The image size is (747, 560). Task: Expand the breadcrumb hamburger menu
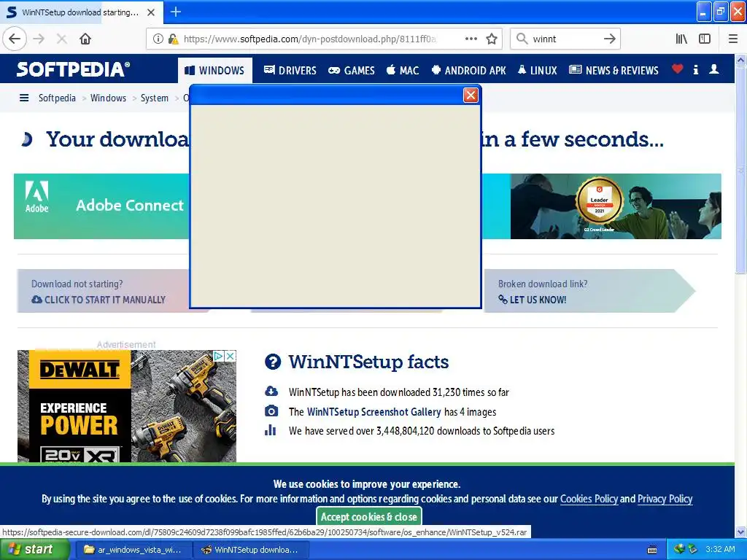click(24, 98)
